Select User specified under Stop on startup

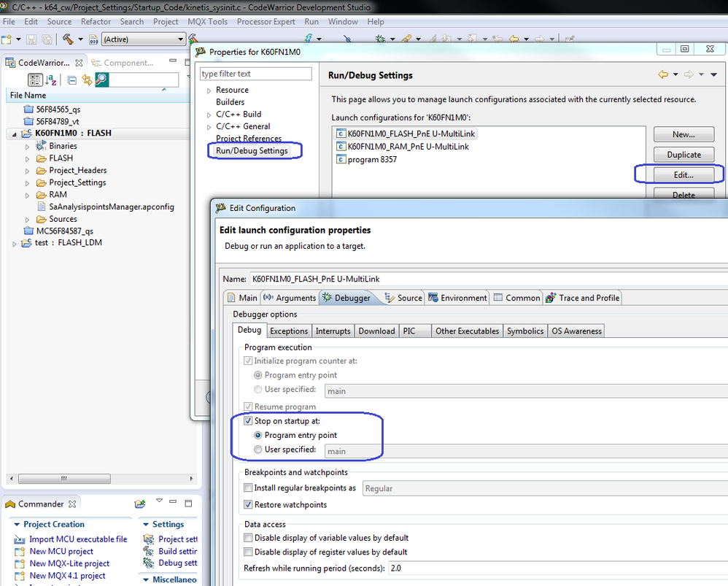pyautogui.click(x=257, y=449)
